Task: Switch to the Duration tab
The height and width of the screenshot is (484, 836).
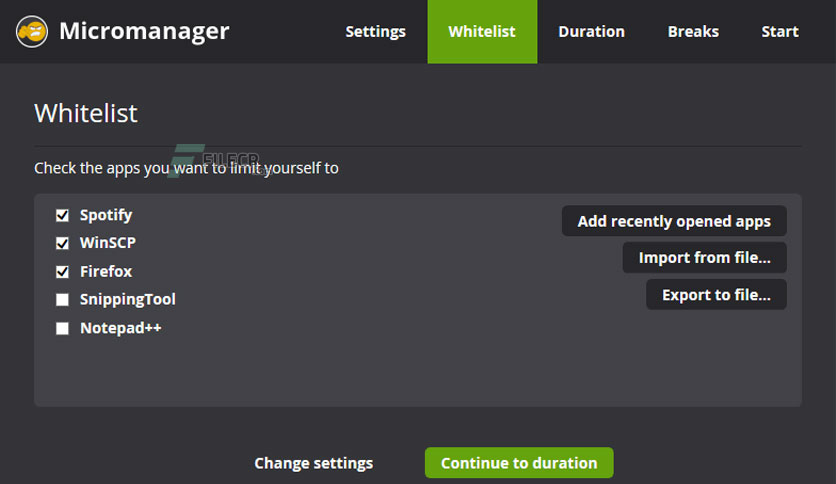Action: pos(591,31)
